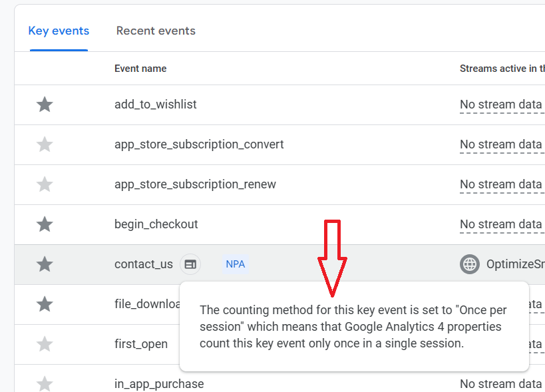545x392 pixels.
Task: Unstar the begin_checkout key event
Action: [45, 224]
